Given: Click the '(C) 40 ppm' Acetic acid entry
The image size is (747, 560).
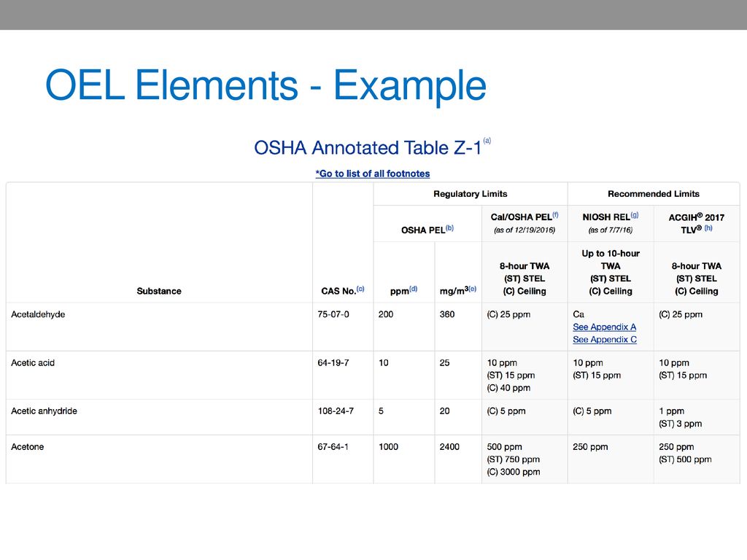Looking at the screenshot, I should tap(508, 388).
